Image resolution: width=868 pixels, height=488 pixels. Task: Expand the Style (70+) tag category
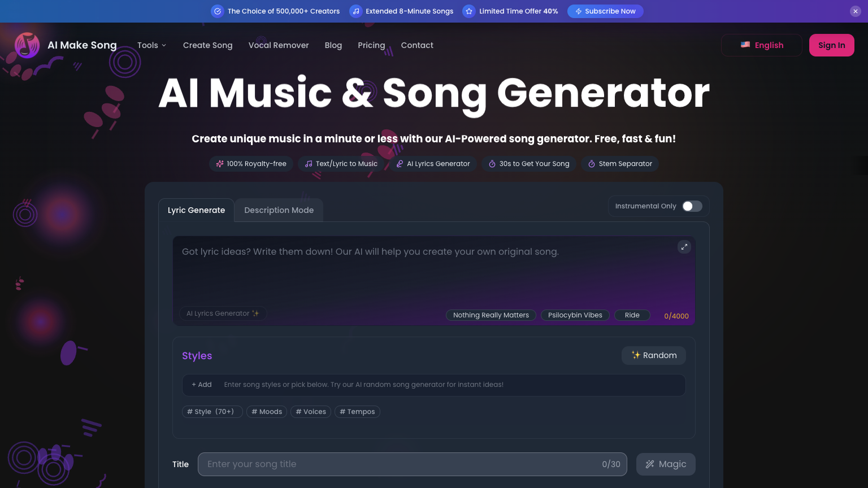coord(212,412)
